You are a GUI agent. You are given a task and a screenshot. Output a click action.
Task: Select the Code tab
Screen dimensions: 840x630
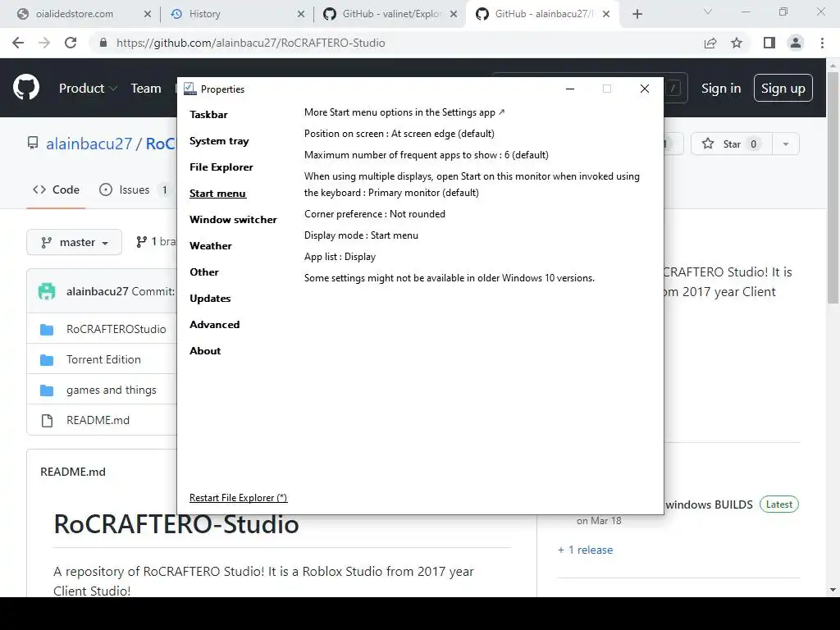tap(56, 189)
